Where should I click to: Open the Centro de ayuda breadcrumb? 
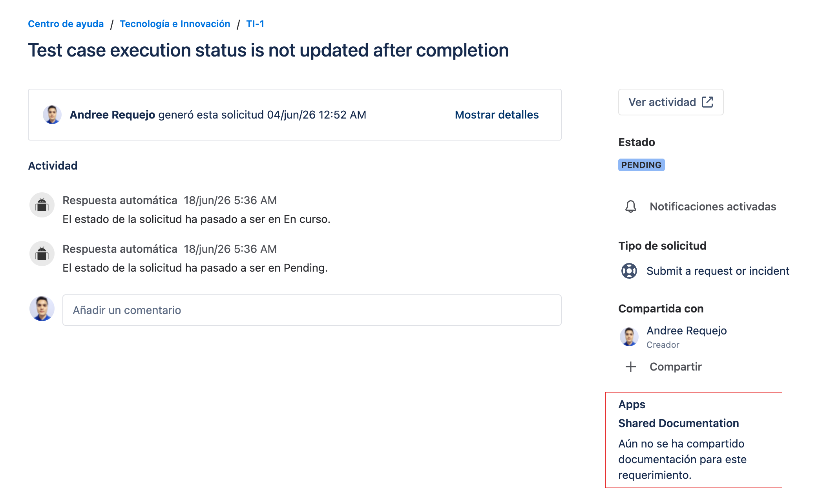pos(66,24)
